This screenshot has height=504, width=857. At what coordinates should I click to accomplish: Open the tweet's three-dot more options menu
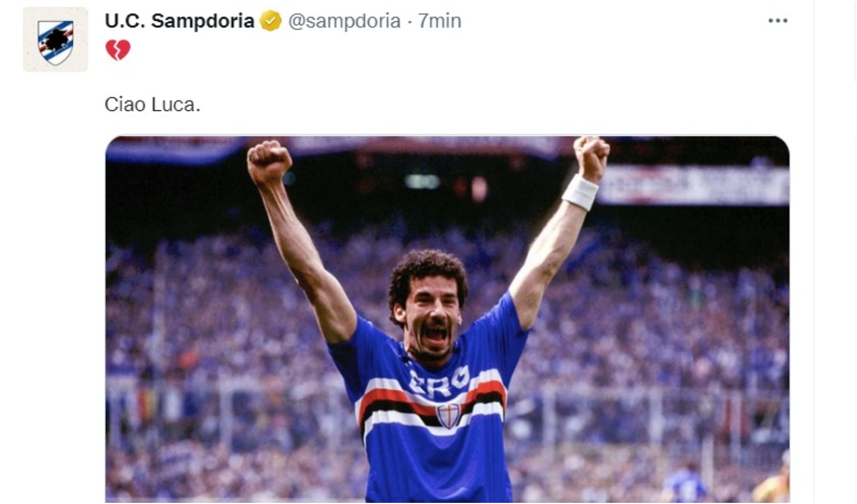[x=777, y=21]
